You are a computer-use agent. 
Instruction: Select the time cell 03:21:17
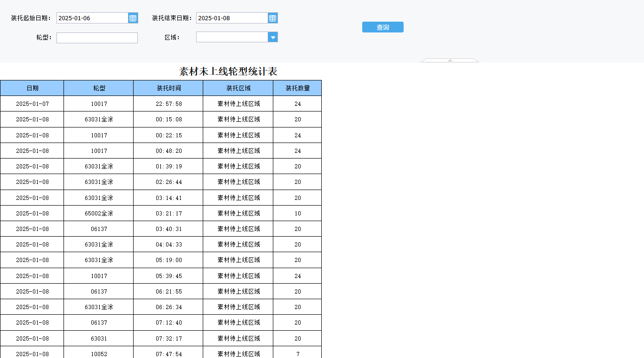coord(169,214)
